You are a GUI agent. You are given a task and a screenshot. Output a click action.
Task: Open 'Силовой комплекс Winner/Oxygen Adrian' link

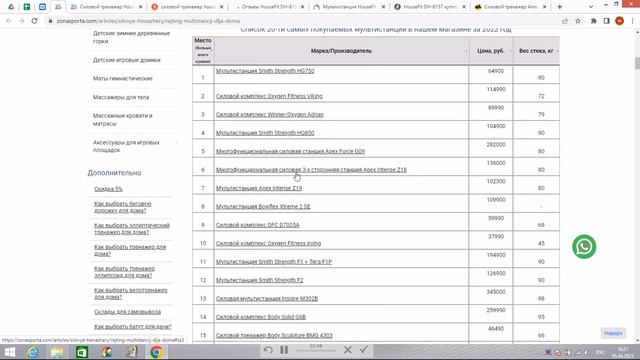269,115
